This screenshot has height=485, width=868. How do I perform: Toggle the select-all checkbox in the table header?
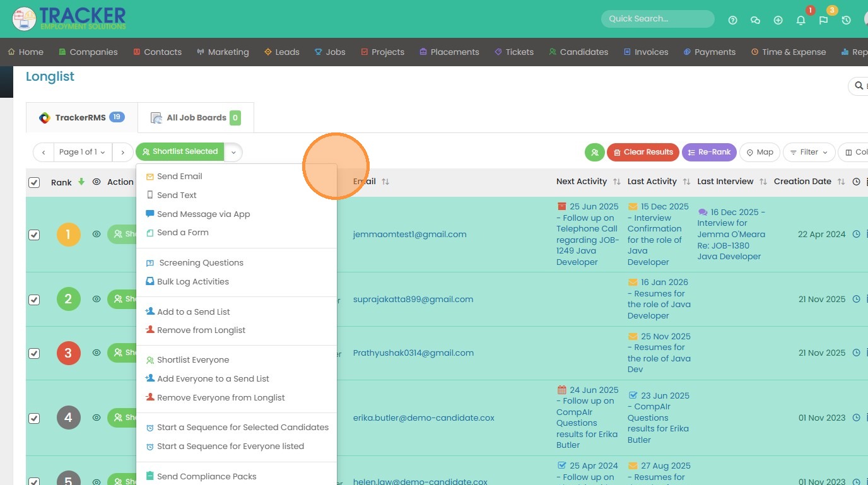pos(34,182)
